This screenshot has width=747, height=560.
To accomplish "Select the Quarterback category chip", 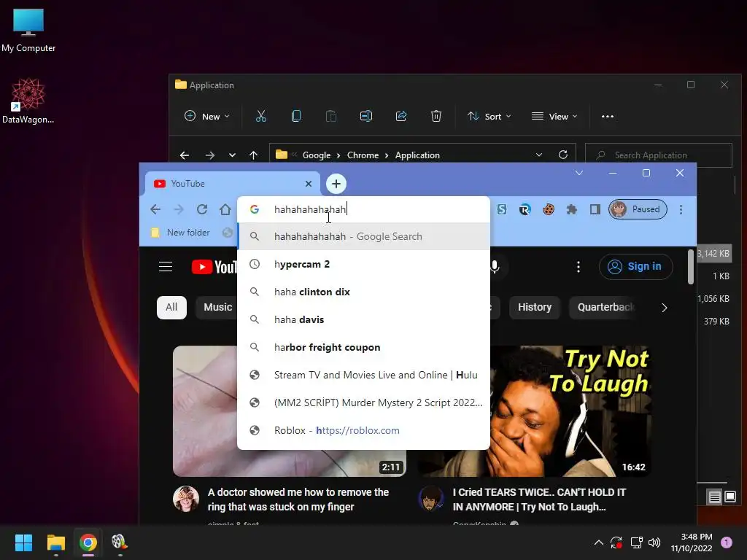I will click(604, 307).
